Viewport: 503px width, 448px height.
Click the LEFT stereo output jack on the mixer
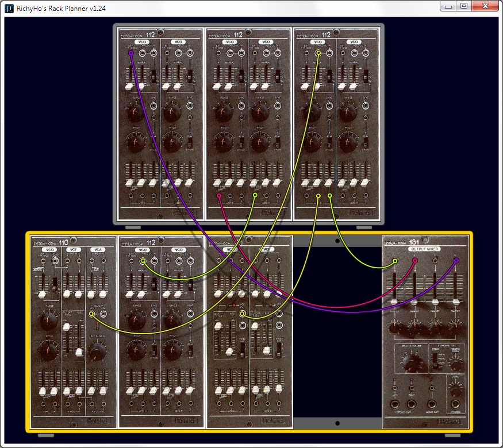395,404
